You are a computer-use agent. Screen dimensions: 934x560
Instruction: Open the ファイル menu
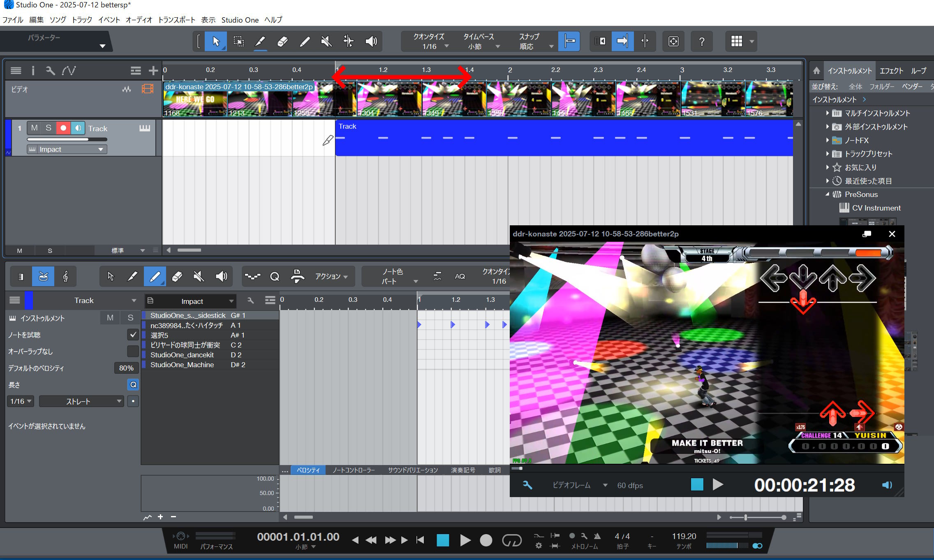click(x=13, y=20)
